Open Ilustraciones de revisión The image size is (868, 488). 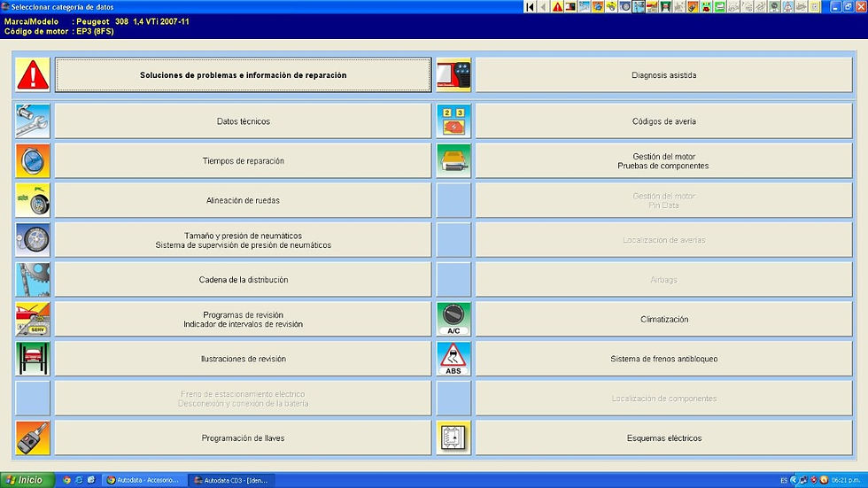tap(243, 359)
